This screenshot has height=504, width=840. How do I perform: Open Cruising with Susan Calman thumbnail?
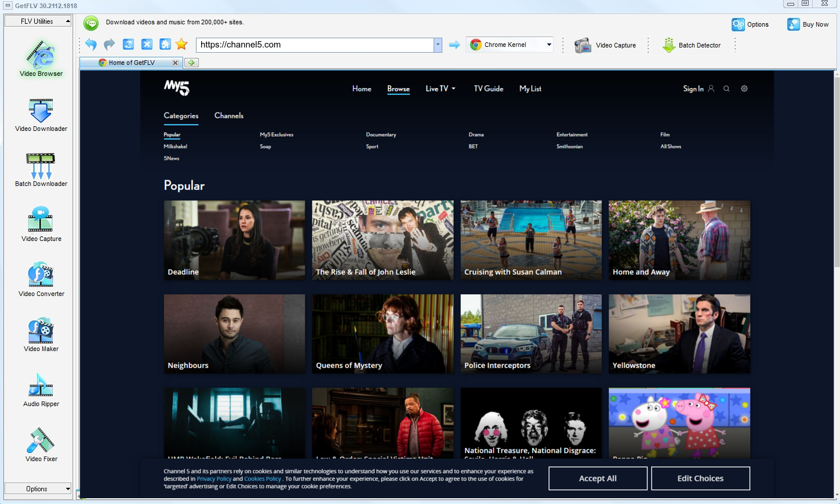coord(531,240)
